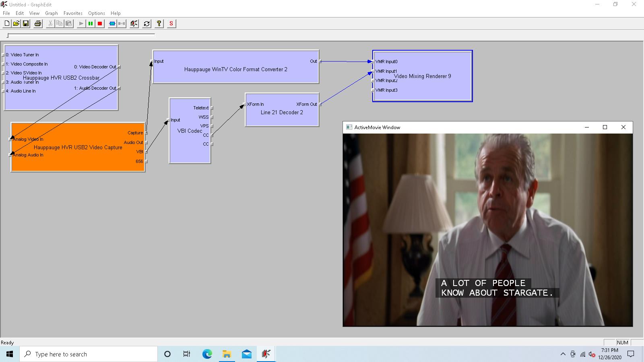
Task: Select the VBI Codec filter
Action: tap(190, 131)
